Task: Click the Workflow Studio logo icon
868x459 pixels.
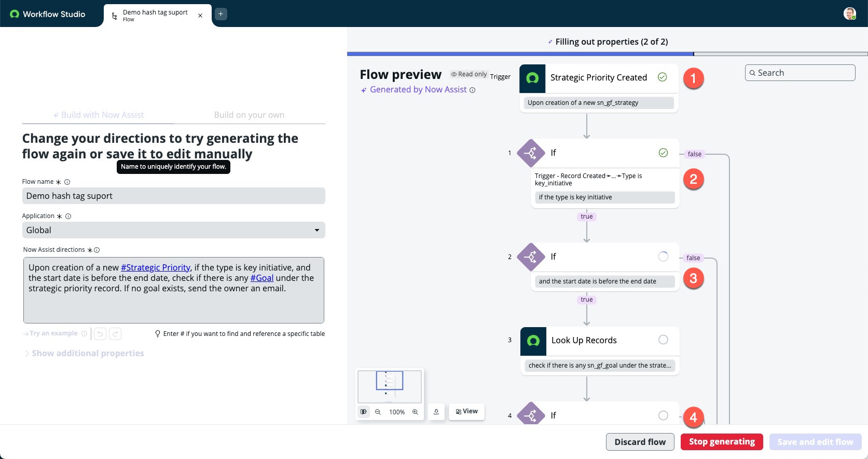Action: pyautogui.click(x=14, y=14)
